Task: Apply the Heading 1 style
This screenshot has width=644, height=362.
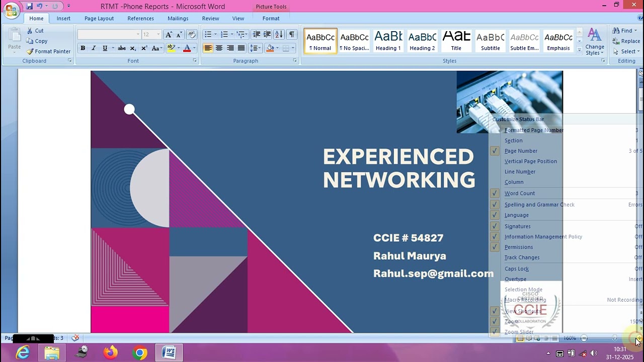Action: (x=388, y=41)
